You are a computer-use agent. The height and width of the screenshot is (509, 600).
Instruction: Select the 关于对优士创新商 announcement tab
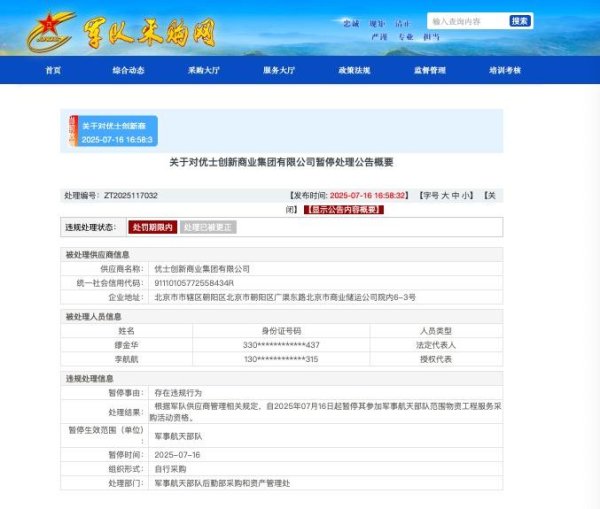(x=114, y=131)
